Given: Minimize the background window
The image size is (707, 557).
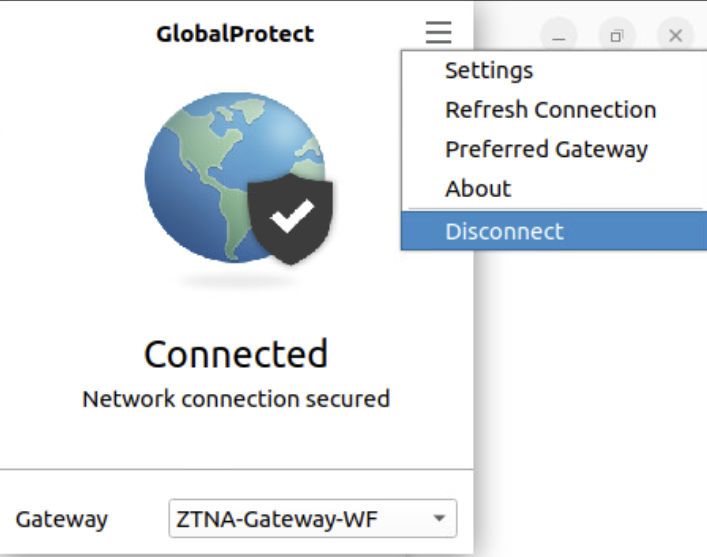Looking at the screenshot, I should click(559, 36).
